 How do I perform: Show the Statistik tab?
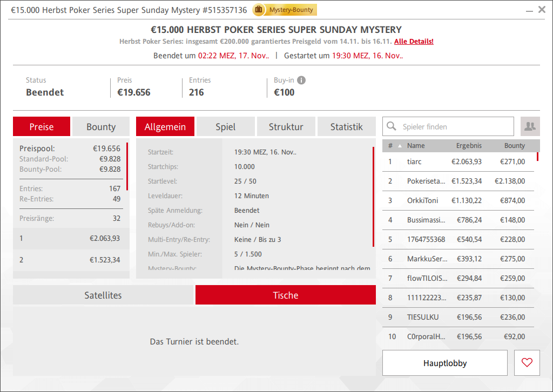click(346, 127)
